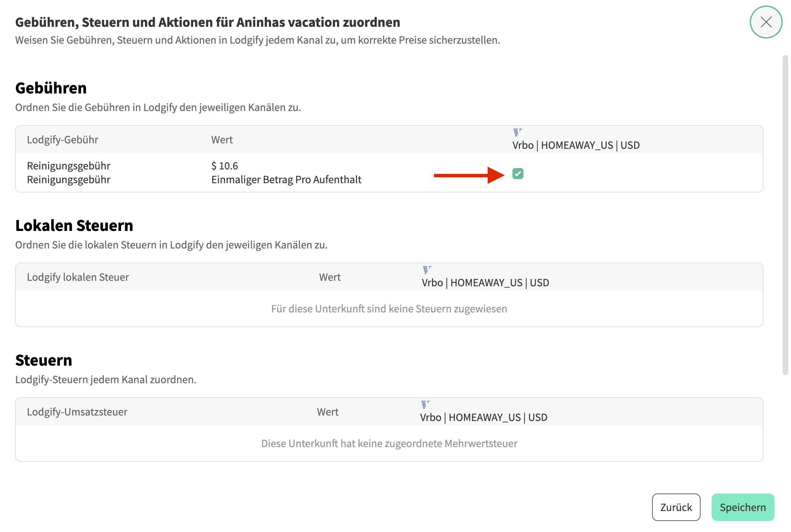Viewport: 791px width, 532px height.
Task: Click the vertical scrollbar on right
Action: pos(785,214)
